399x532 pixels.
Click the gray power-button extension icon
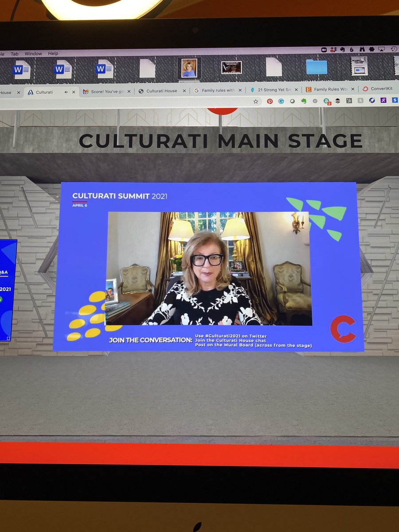point(315,101)
